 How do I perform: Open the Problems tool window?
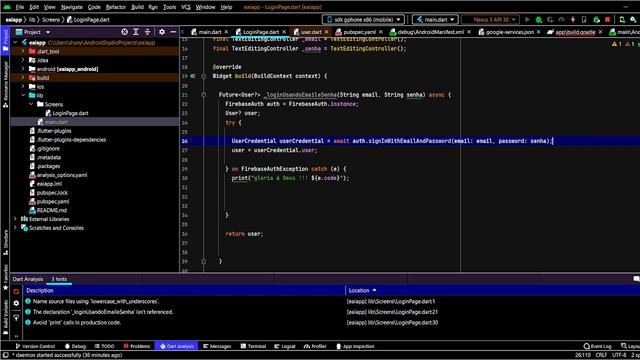137,346
